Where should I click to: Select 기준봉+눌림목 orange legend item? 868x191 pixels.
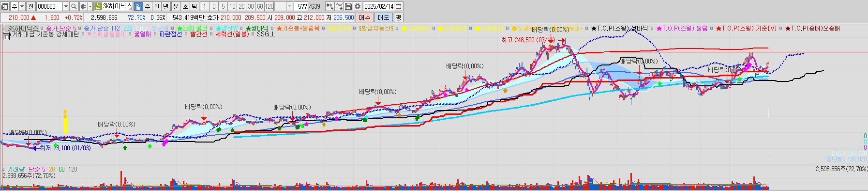coord(298,29)
